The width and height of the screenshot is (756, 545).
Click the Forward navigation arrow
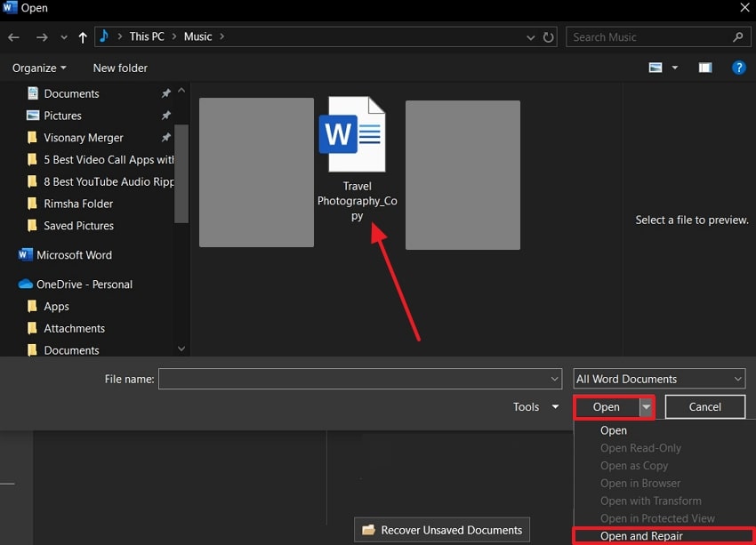42,37
